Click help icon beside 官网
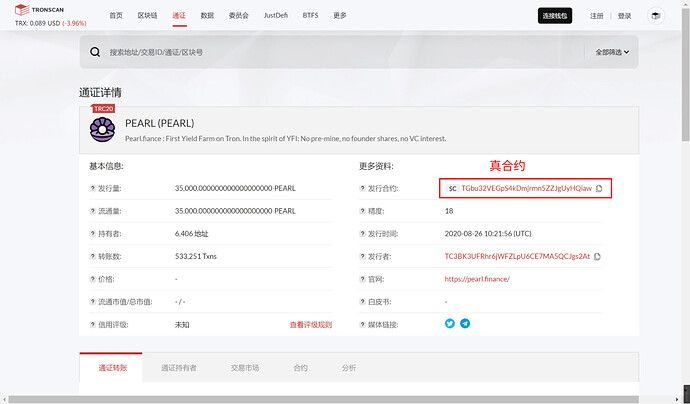The width and height of the screenshot is (690, 404). (363, 279)
